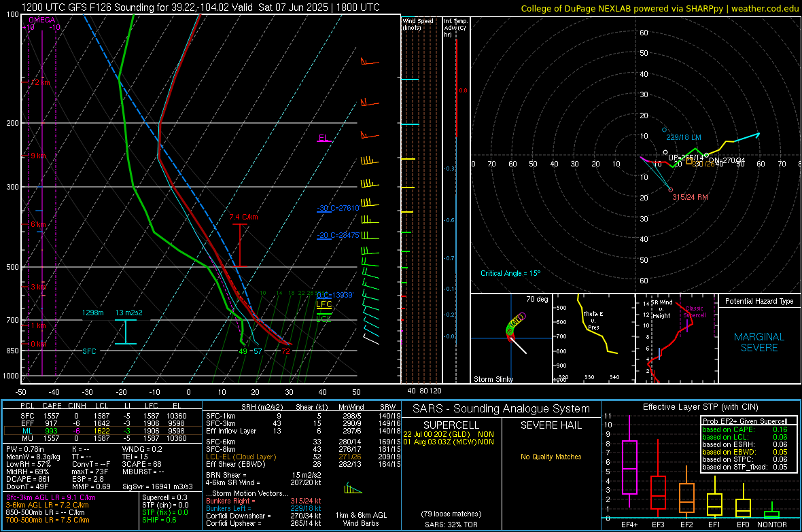The height and width of the screenshot is (532, 802).
Task: Click the SARS: 32% TOR text
Action: tap(451, 525)
